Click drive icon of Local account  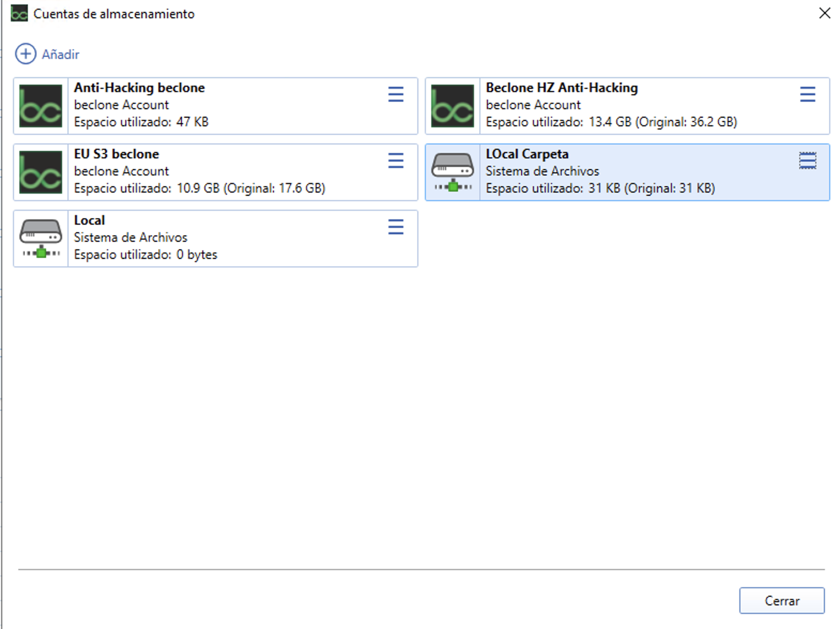41,239
